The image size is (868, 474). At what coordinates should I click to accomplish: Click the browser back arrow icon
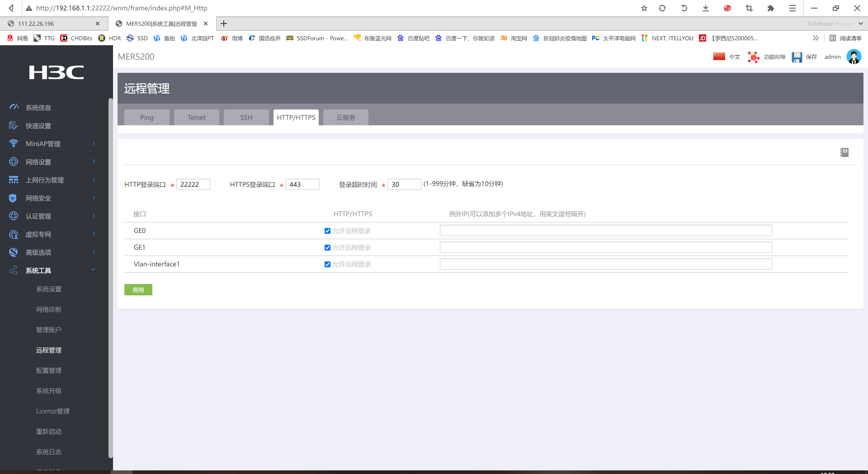coord(11,8)
